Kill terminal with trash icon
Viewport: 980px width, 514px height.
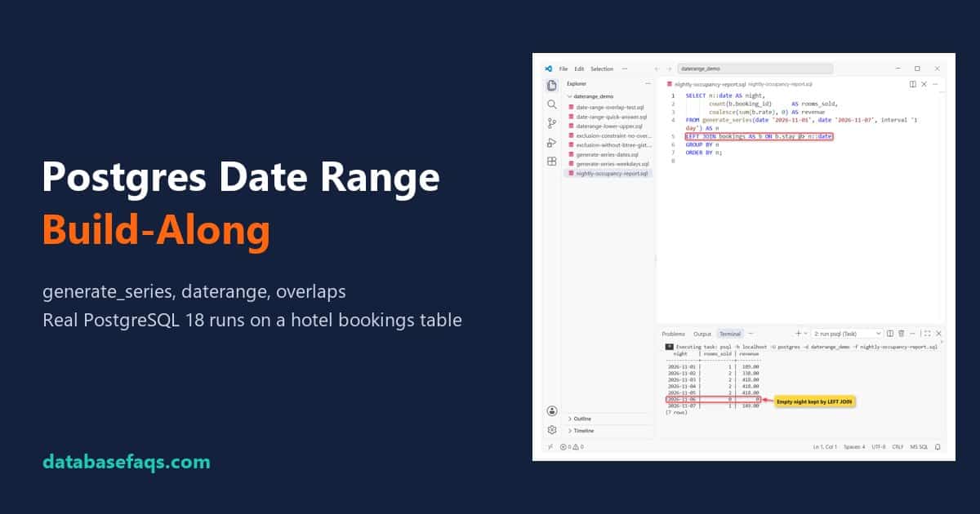pyautogui.click(x=902, y=333)
